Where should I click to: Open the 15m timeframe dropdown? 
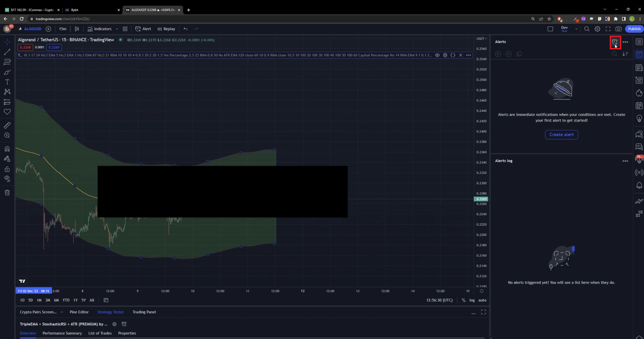pyautogui.click(x=62, y=29)
